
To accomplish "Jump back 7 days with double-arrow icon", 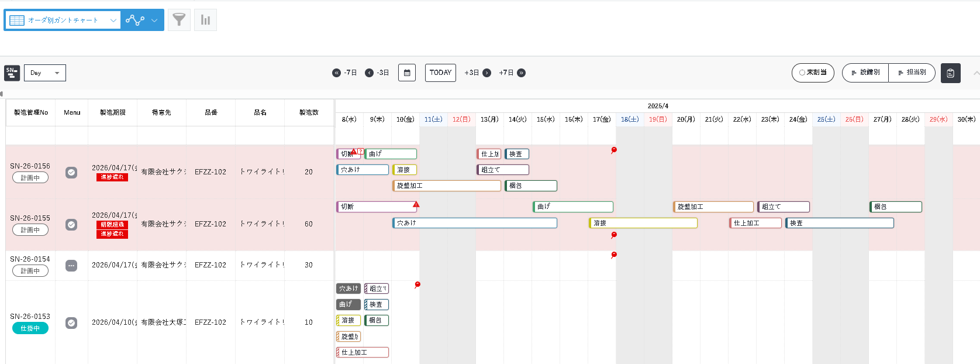I will (x=337, y=73).
